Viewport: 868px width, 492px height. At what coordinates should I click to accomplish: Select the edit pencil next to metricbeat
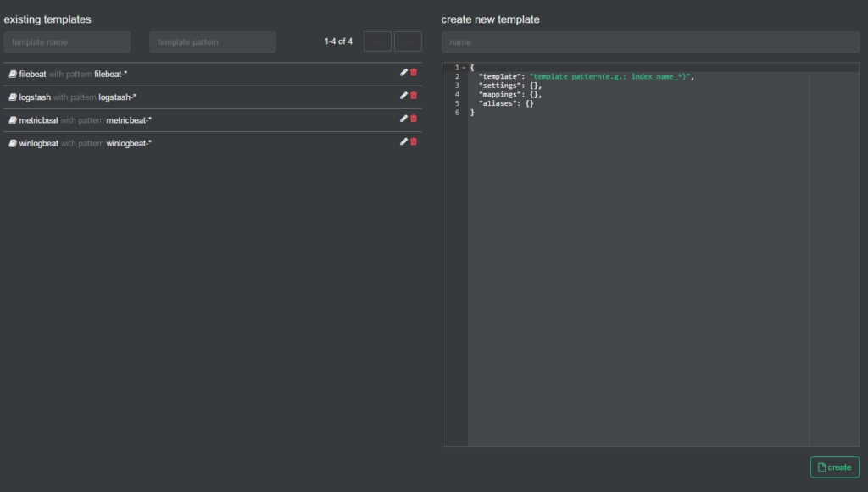[x=404, y=119]
